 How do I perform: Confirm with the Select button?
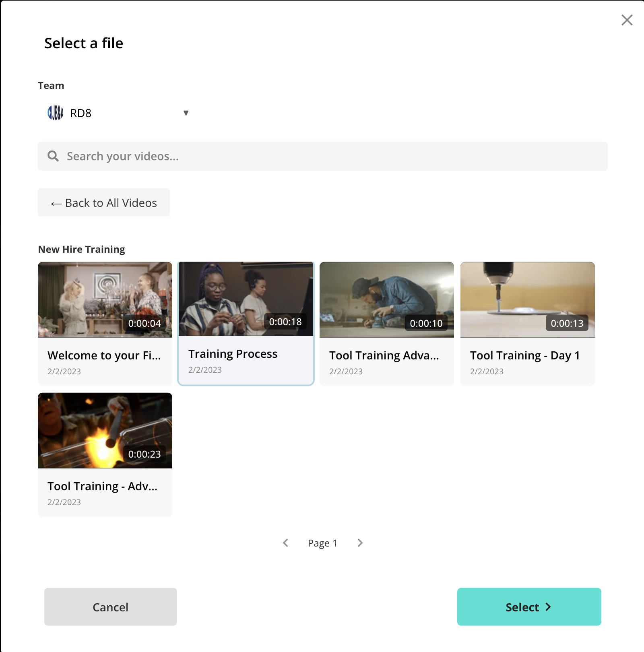(529, 607)
